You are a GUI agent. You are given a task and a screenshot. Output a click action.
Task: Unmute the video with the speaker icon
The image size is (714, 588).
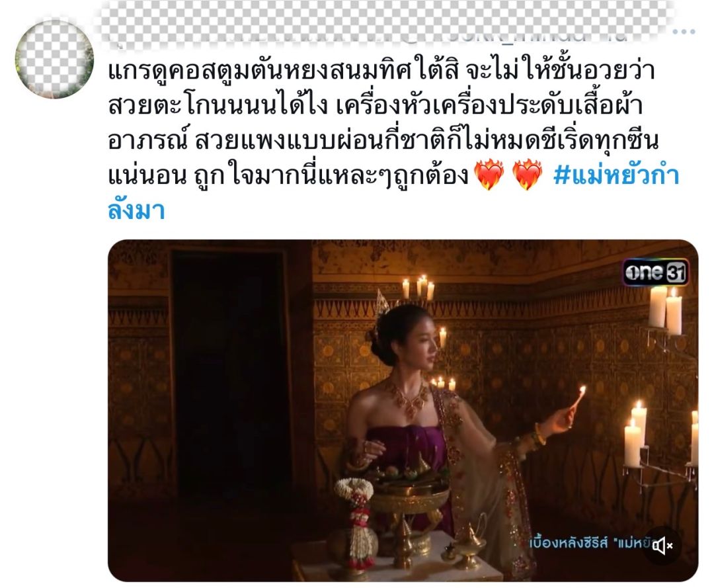tap(663, 545)
